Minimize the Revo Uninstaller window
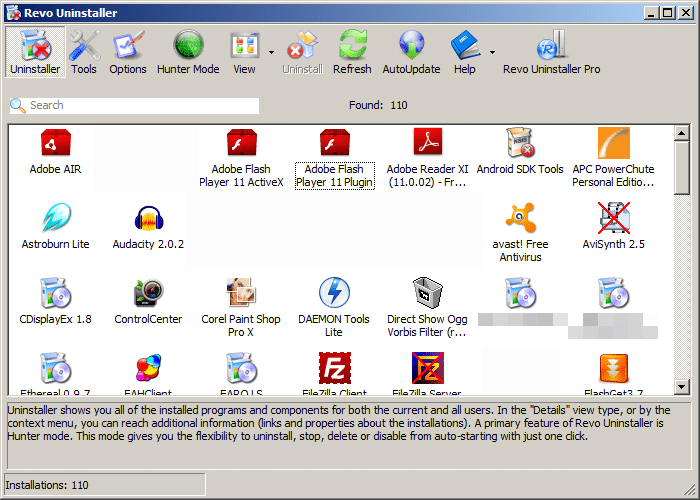The image size is (700, 500). point(651,12)
